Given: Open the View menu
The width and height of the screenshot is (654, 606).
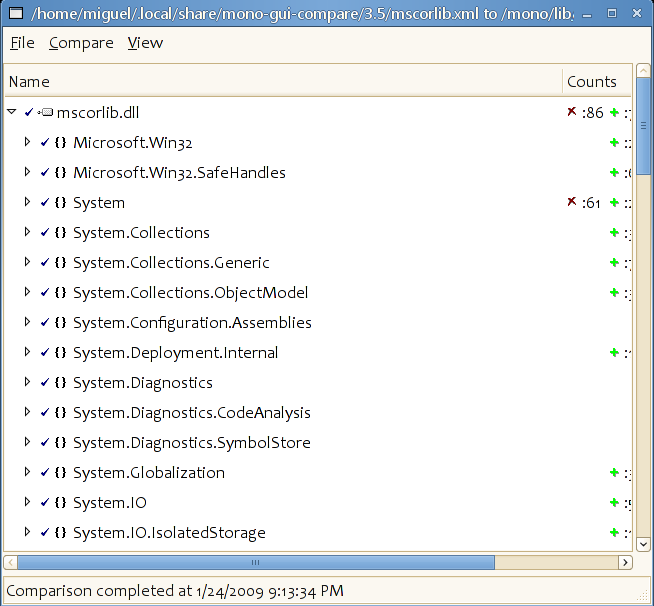Looking at the screenshot, I should tap(145, 43).
